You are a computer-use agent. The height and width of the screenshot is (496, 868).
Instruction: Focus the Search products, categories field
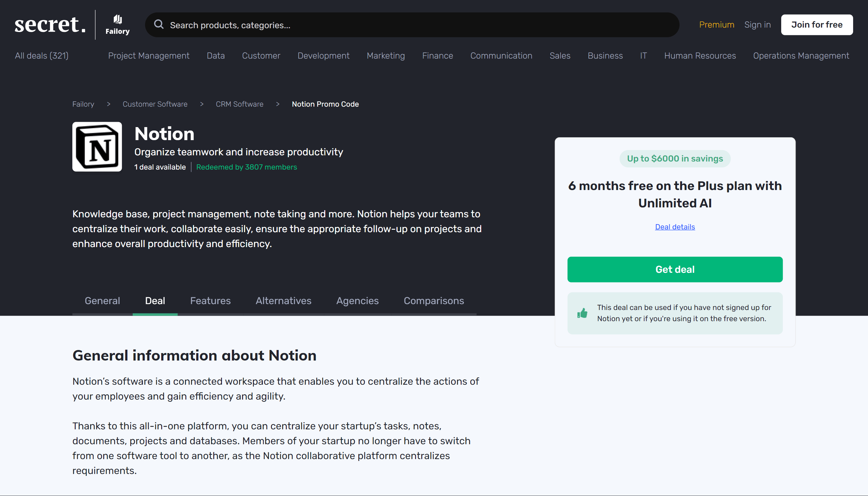[412, 25]
